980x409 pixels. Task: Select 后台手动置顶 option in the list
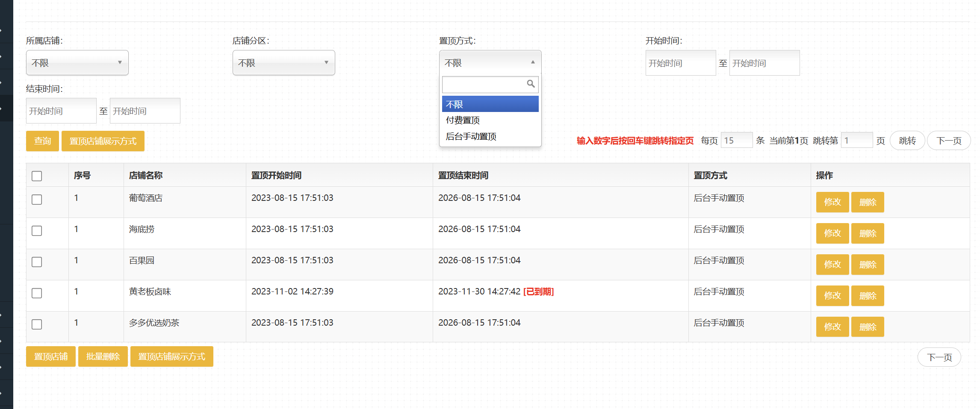click(x=471, y=137)
